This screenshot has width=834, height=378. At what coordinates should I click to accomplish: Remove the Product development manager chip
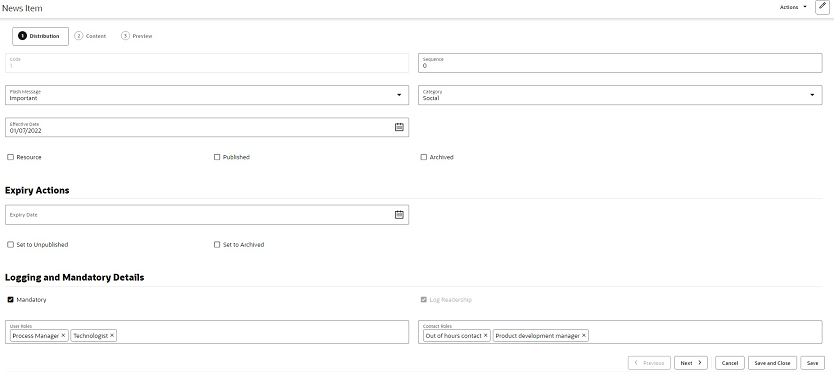click(x=584, y=336)
